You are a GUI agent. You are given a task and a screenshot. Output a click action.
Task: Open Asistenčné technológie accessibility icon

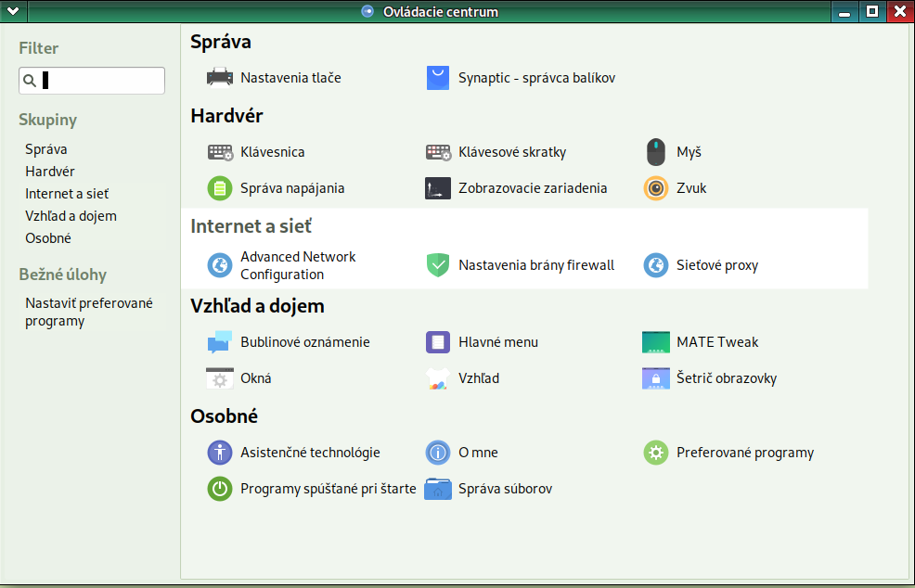pyautogui.click(x=220, y=453)
